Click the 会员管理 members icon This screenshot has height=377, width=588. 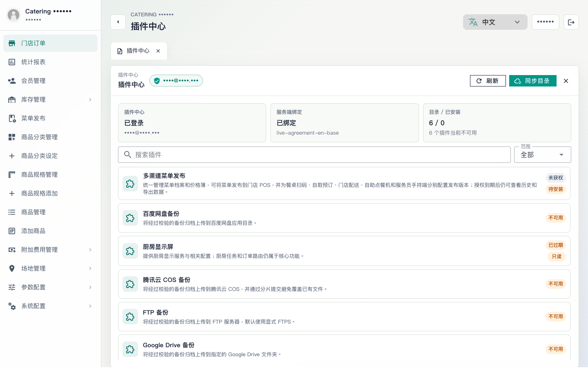[x=12, y=81]
